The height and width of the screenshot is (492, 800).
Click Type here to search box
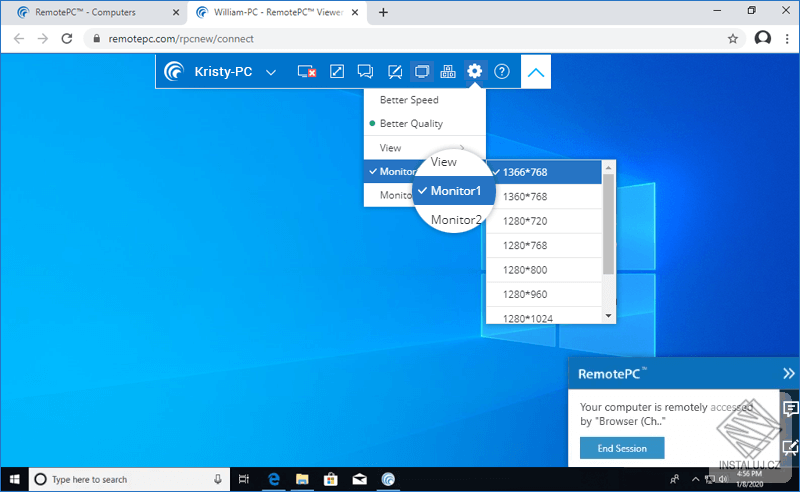pos(130,479)
